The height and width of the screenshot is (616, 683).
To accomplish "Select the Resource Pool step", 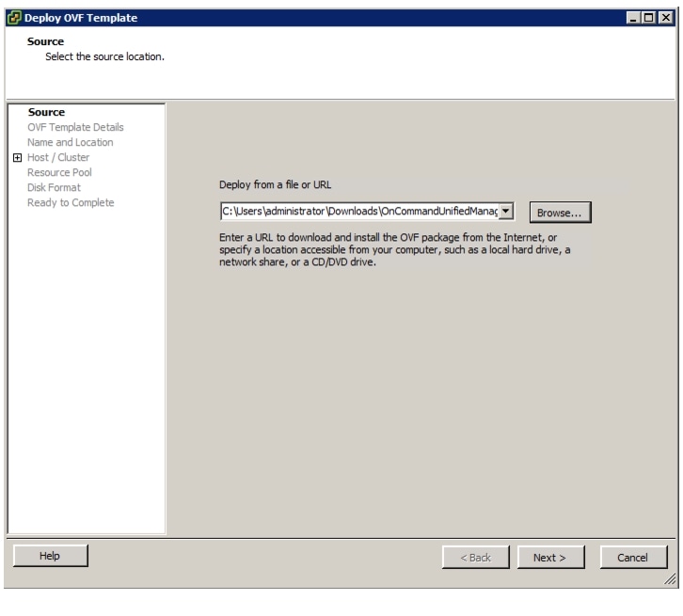I will 59,172.
